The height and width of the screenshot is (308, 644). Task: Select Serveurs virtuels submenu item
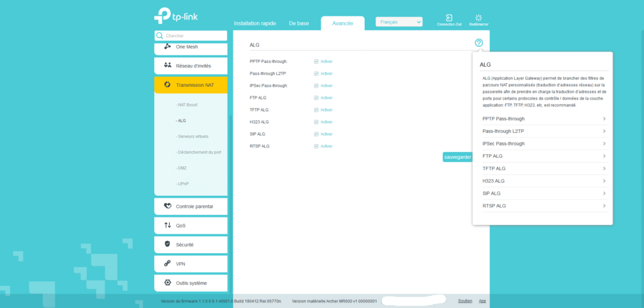193,136
